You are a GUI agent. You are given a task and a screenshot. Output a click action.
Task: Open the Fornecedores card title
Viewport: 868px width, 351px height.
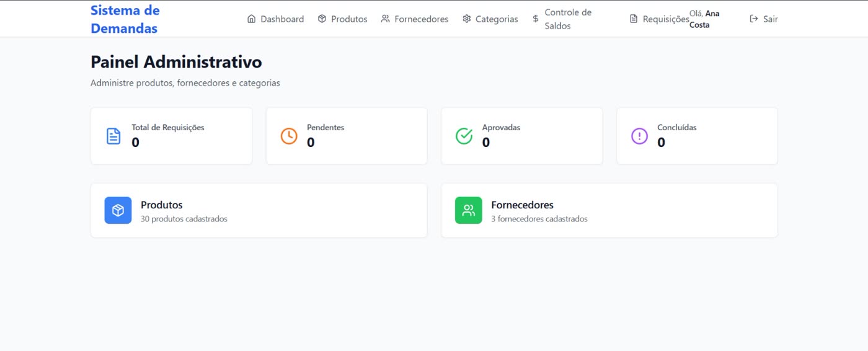click(x=522, y=205)
